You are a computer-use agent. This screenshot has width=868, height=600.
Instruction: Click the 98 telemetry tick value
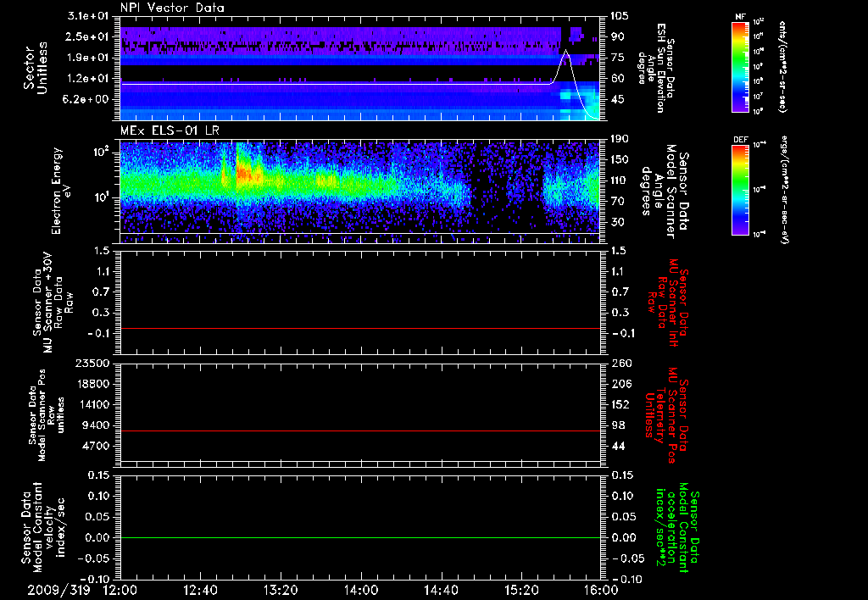[617, 425]
